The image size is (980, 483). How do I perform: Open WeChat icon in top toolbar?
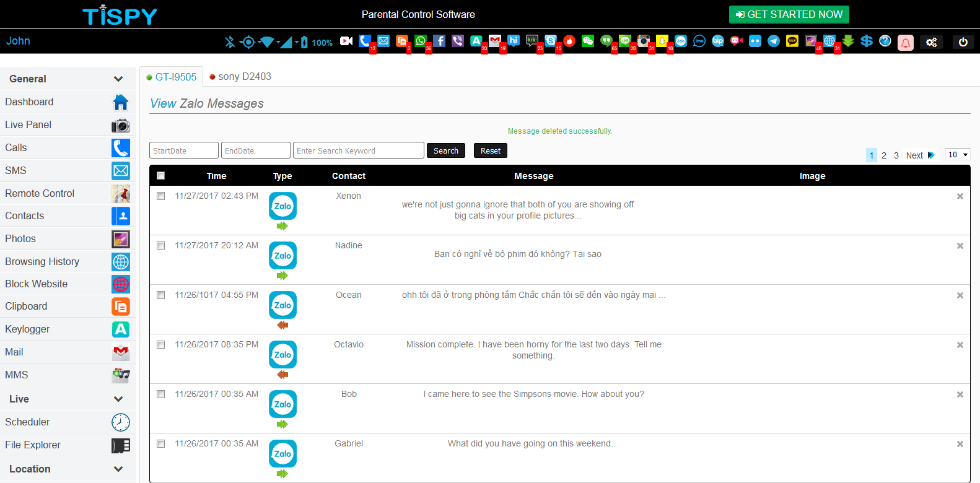(x=588, y=41)
